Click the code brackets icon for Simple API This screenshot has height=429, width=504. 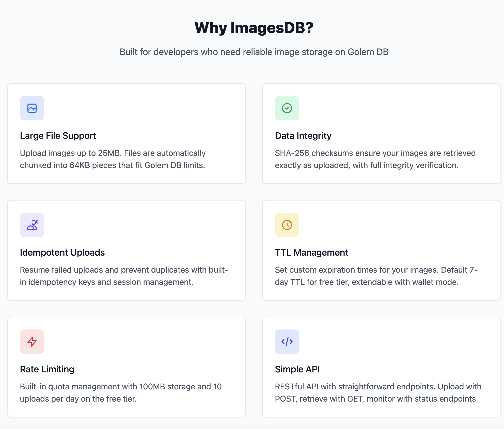click(x=287, y=342)
